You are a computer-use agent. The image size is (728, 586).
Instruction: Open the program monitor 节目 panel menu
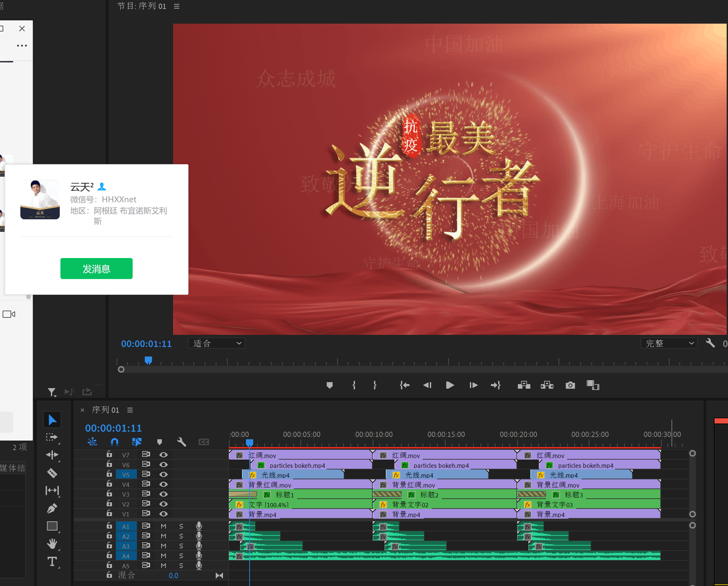point(177,6)
